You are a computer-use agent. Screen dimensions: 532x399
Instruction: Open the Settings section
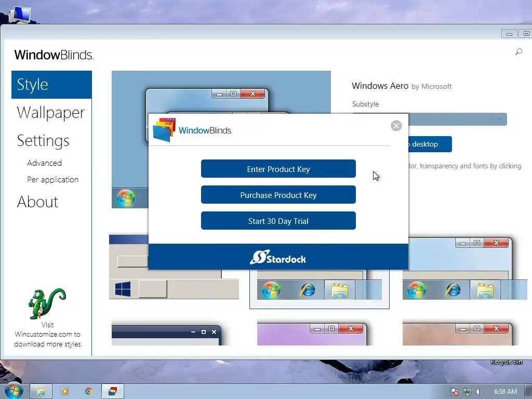[43, 140]
